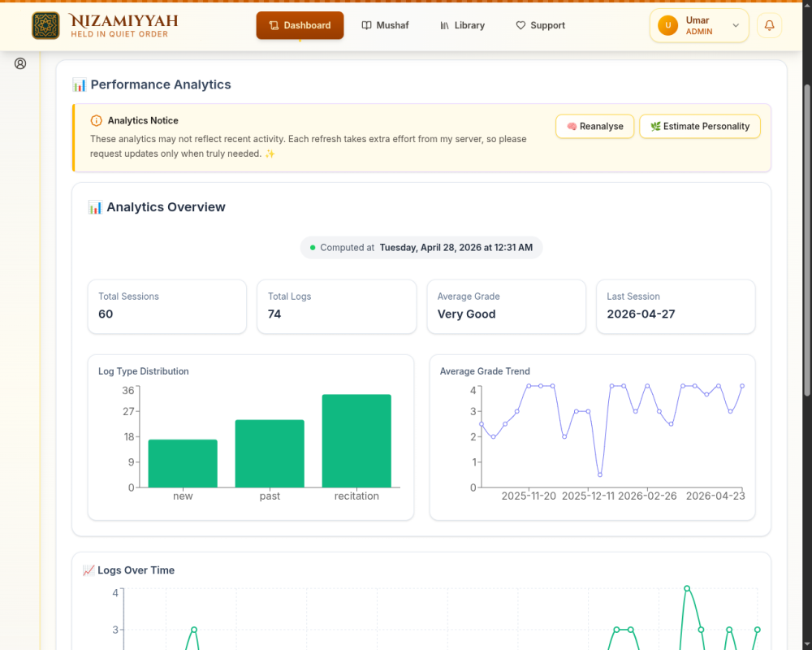Click the Umar avatar circle
This screenshot has height=650, width=812.
(x=667, y=25)
